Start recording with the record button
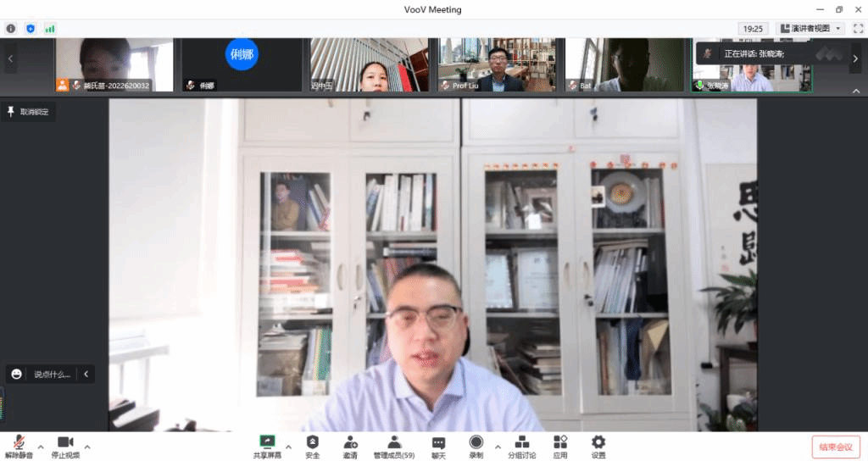The width and height of the screenshot is (868, 461). [476, 446]
